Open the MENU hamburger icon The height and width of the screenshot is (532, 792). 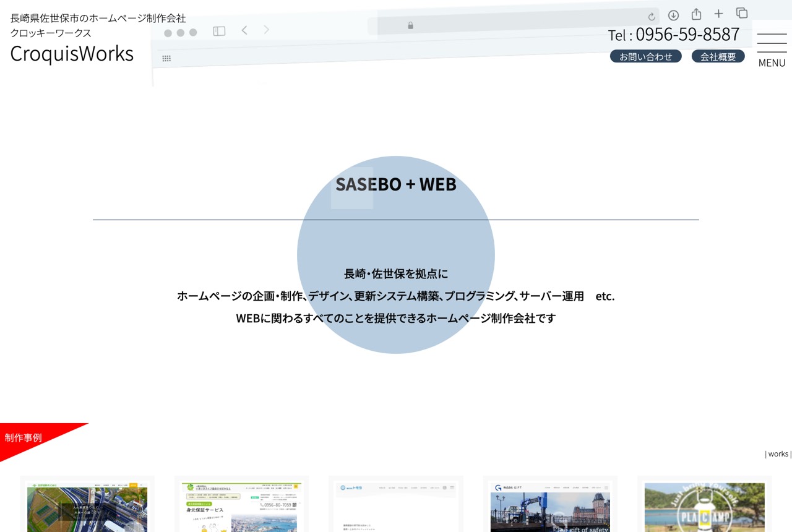point(772,48)
